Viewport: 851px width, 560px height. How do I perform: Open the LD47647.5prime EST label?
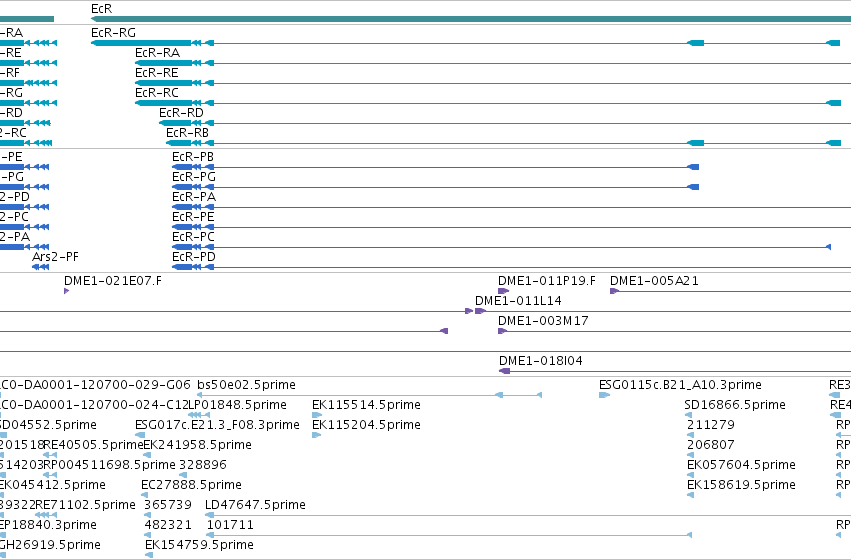click(255, 506)
